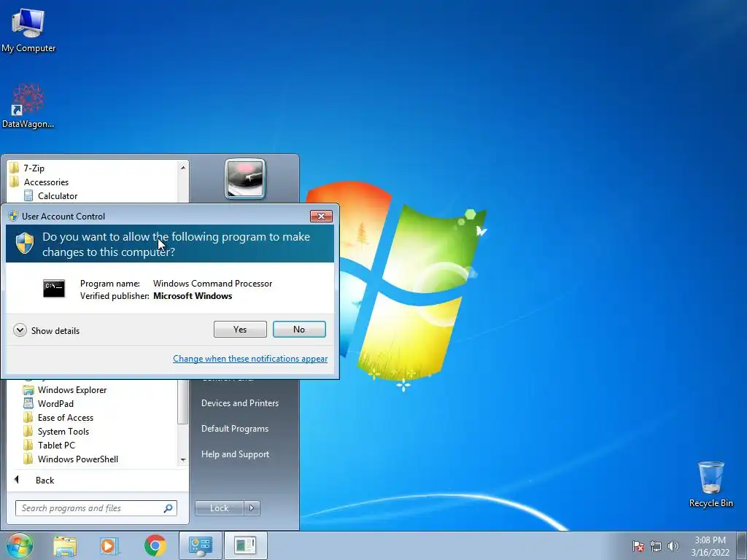747x560 pixels.
Task: Close the User Account Control dialog
Action: click(x=321, y=216)
